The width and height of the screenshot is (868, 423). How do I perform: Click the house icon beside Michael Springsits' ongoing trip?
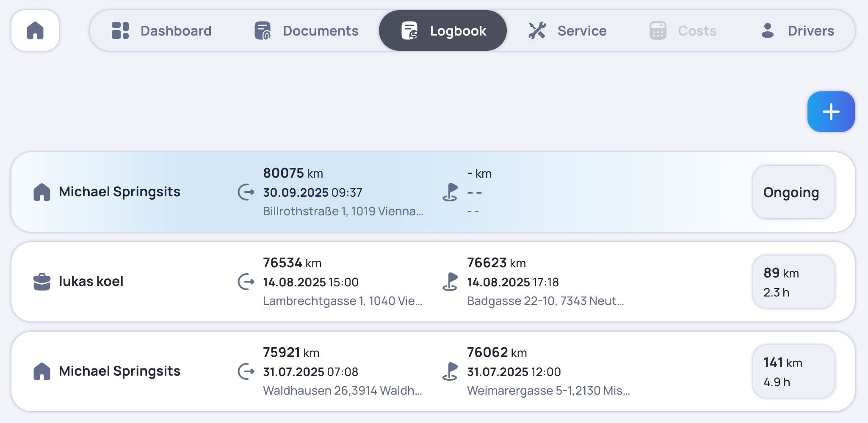click(x=42, y=192)
